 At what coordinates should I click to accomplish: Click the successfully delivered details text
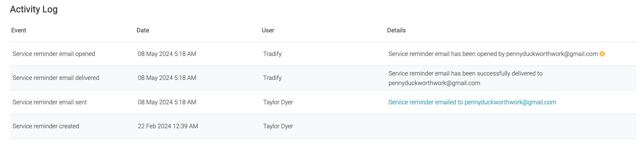pyautogui.click(x=466, y=78)
